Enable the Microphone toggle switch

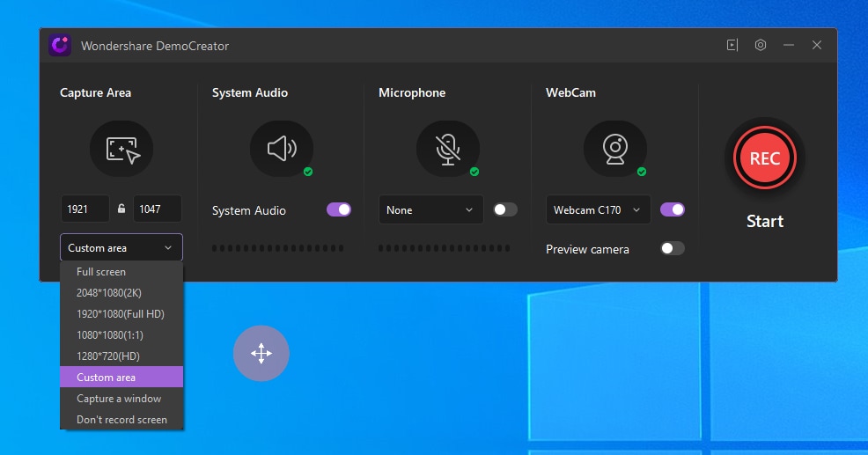coord(505,209)
